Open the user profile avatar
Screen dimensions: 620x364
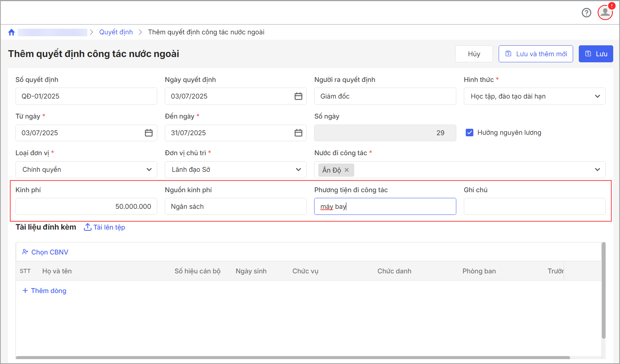click(605, 12)
